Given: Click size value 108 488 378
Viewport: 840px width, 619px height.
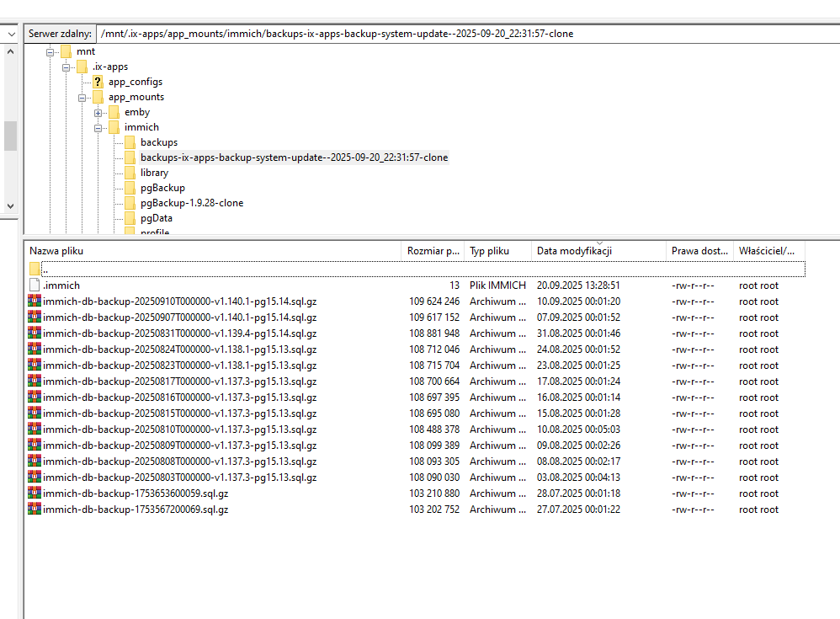Looking at the screenshot, I should [x=434, y=430].
